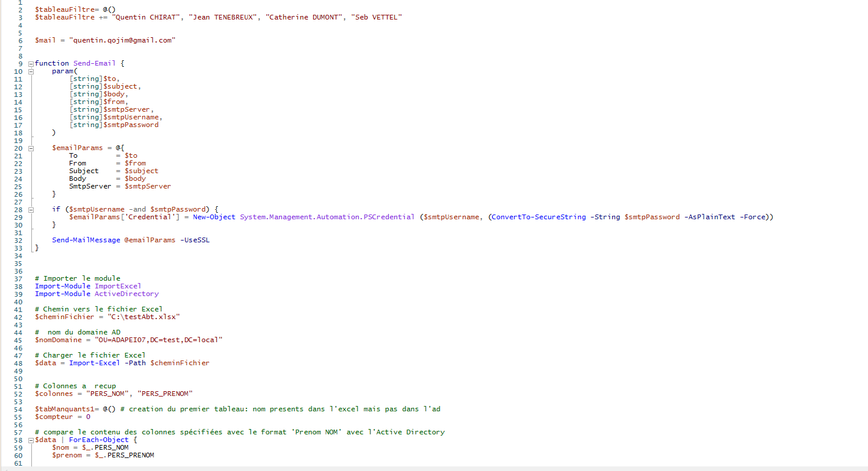868x471 pixels.
Task: Click the "Seb VETTEL" string
Action: tap(377, 17)
